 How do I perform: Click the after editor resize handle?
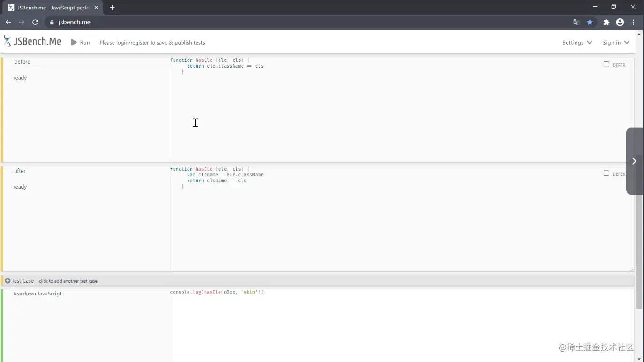[x=631, y=269]
